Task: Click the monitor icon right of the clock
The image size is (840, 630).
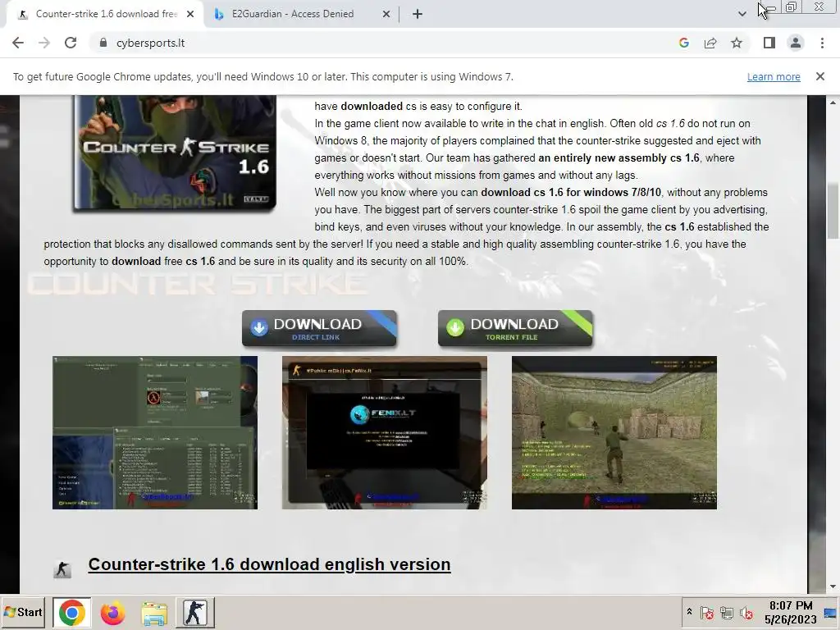Action: click(830, 613)
